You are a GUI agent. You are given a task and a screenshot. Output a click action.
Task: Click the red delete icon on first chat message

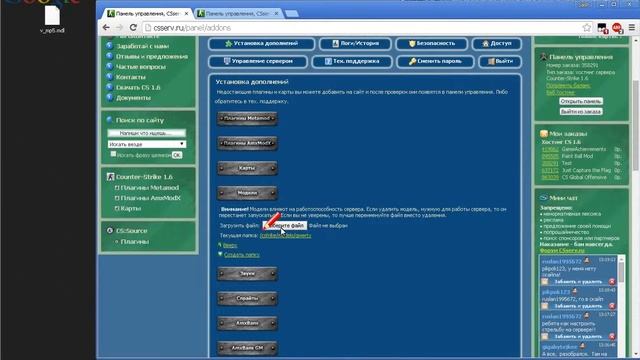click(612, 282)
